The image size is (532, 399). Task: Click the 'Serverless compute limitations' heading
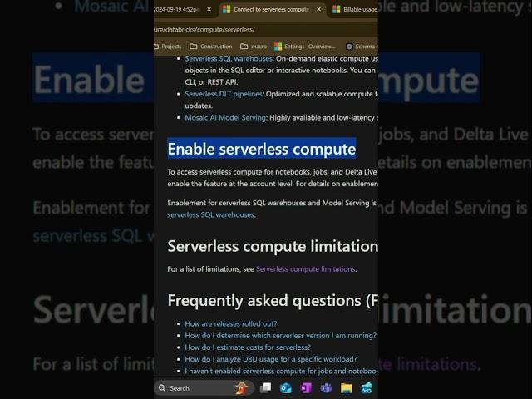click(273, 246)
